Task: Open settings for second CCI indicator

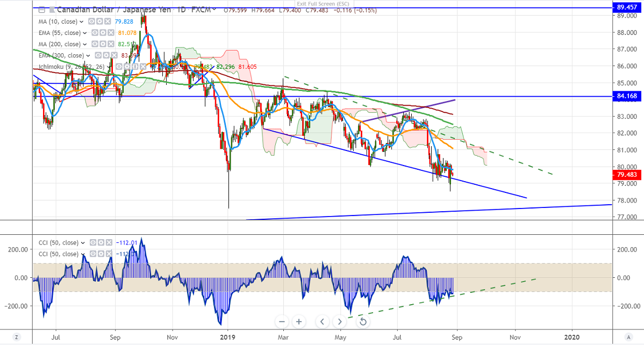Action: point(101,254)
